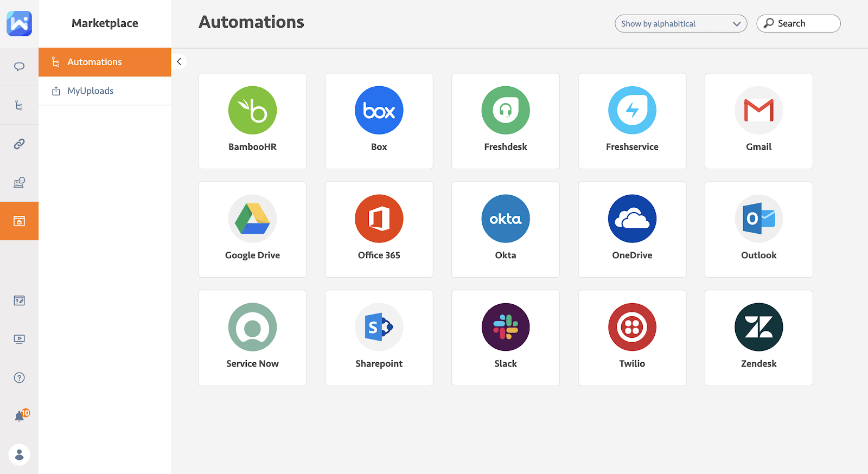The image size is (868, 474).
Task: Open the Q&A panel icon in sidebar
Action: [x=20, y=300]
